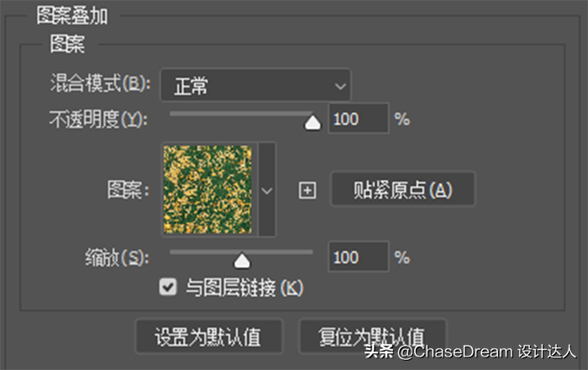Click the 不透明度 slider track
The width and height of the screenshot is (588, 370).
coord(241,114)
